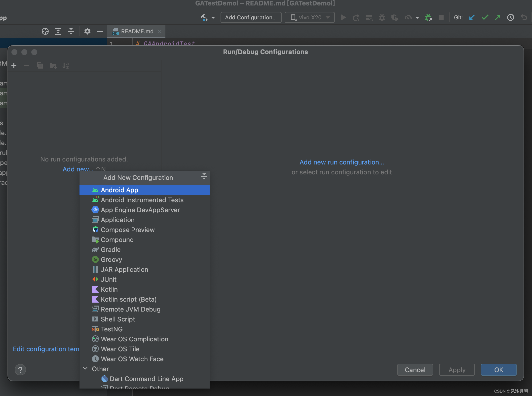Choose Gradle from configuration list
The image size is (532, 396).
(111, 250)
